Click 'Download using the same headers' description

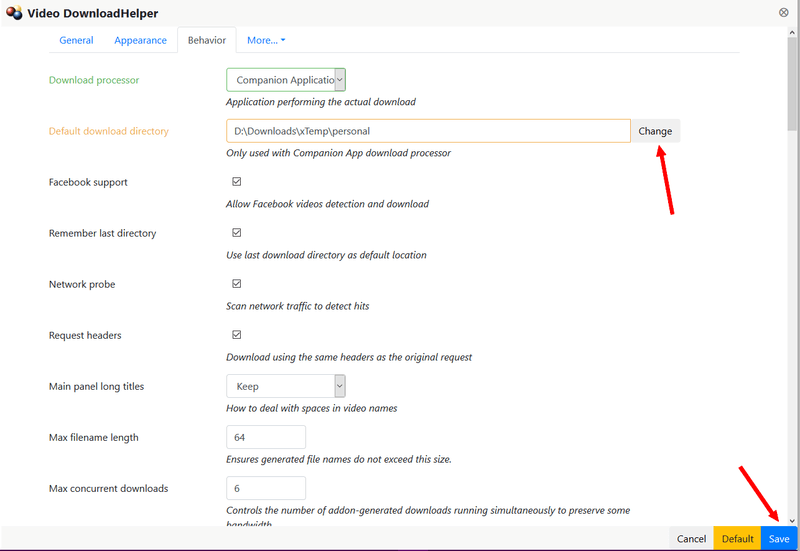click(x=349, y=357)
